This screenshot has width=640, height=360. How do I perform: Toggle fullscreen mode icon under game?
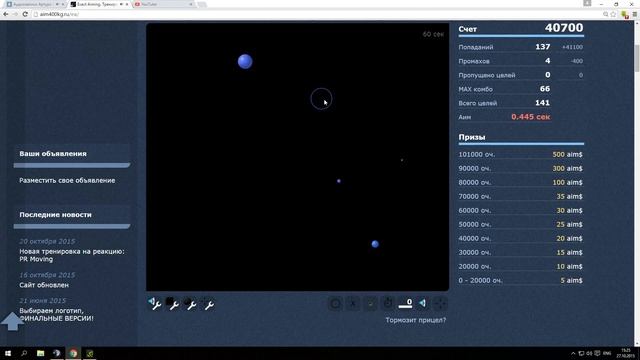440,303
